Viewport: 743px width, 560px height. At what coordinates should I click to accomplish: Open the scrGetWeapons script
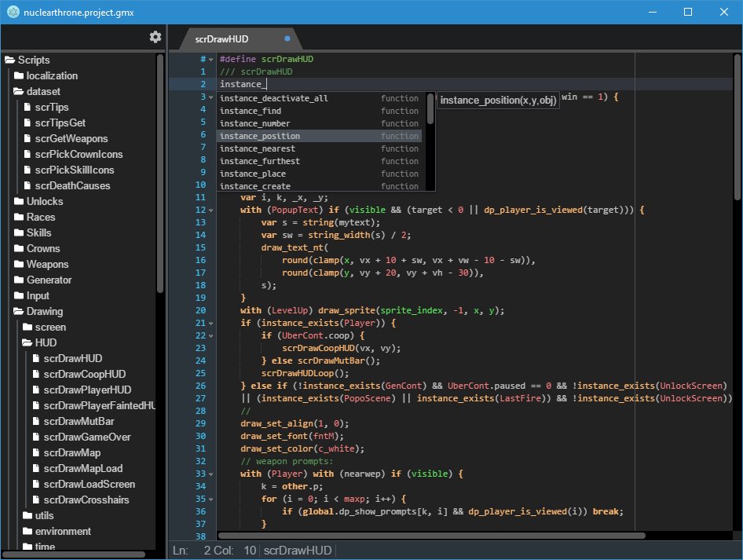point(66,138)
